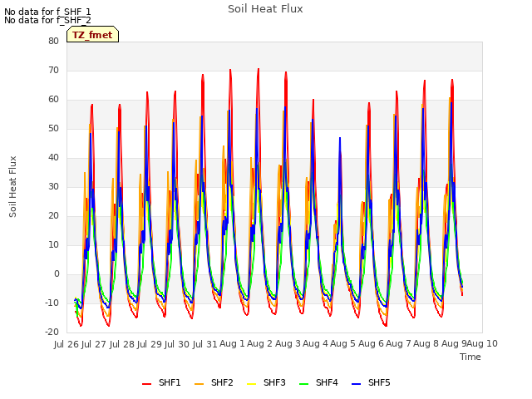The width and height of the screenshot is (532, 399).
Task: Click the red SHF1 peak on Aug 2
Action: [x=259, y=69]
